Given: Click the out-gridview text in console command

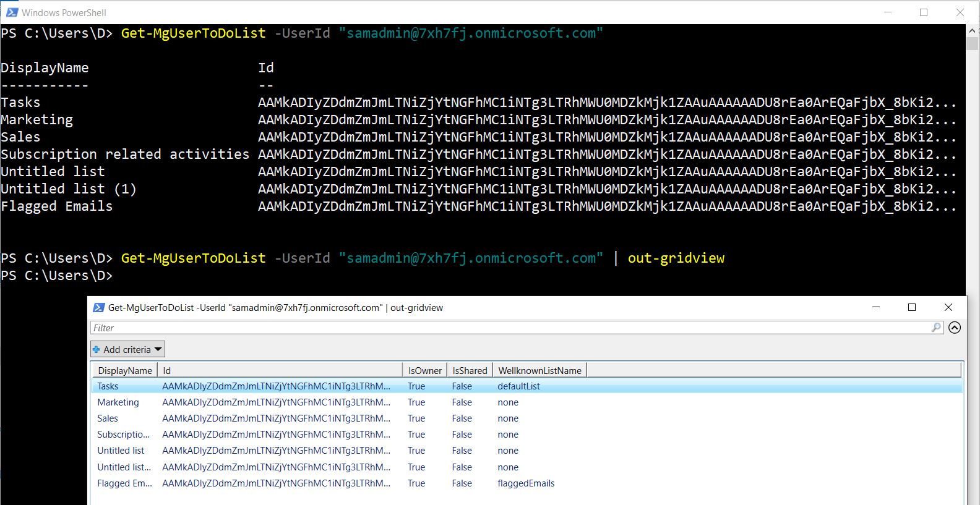Looking at the screenshot, I should (676, 258).
